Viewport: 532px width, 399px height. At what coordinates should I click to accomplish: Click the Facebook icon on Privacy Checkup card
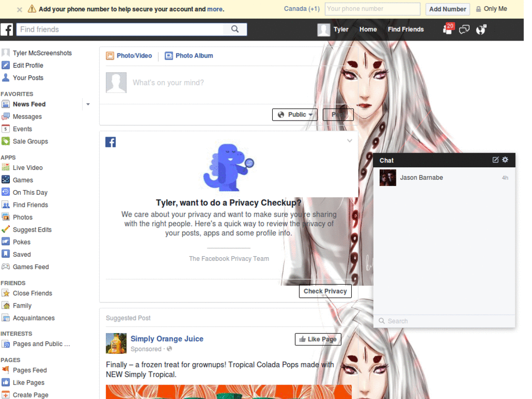tap(111, 142)
